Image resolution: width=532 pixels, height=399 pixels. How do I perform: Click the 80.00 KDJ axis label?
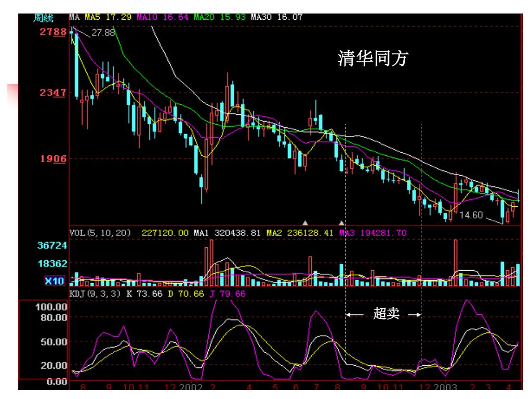point(54,318)
